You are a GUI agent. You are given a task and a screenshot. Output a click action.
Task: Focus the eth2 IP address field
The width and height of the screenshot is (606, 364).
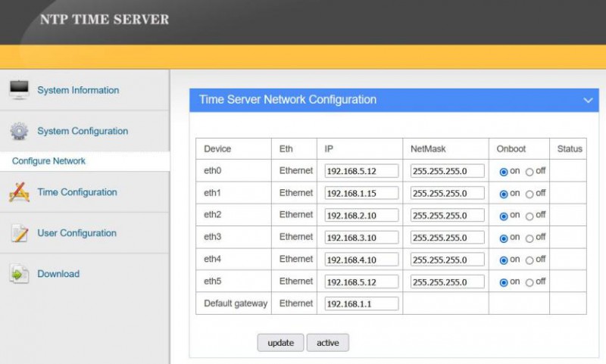[361, 216]
